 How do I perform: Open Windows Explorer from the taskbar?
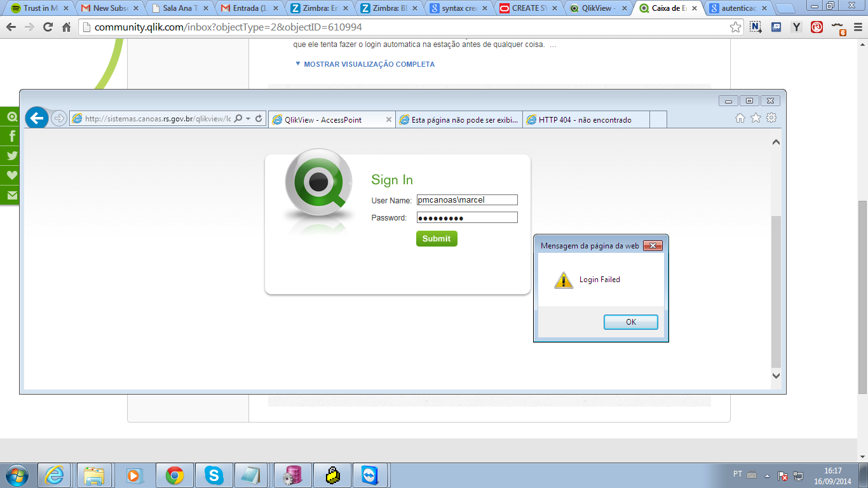tap(94, 475)
